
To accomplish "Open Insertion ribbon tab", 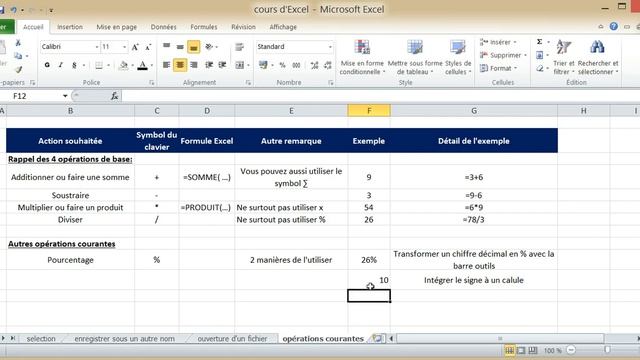I will (70, 27).
